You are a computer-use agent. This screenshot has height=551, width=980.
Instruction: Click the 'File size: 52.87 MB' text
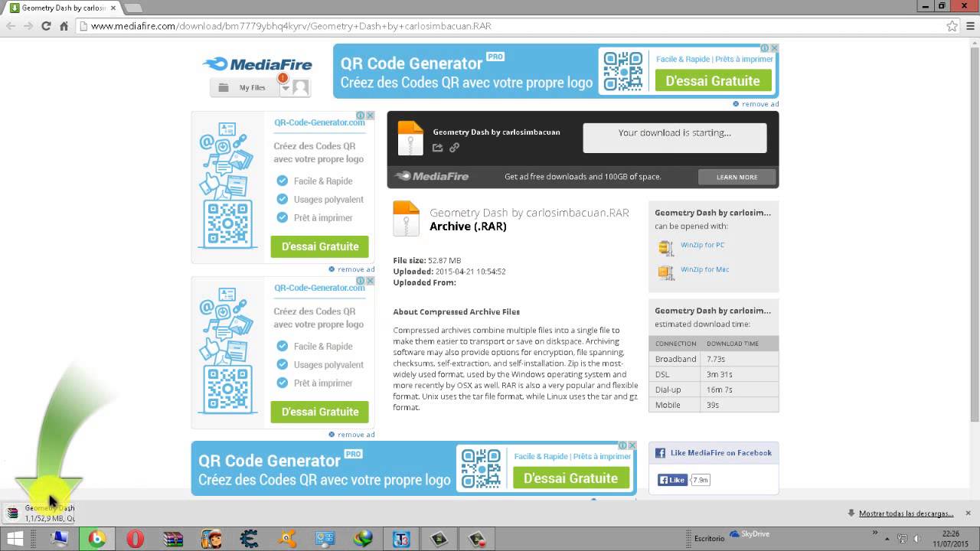click(427, 261)
